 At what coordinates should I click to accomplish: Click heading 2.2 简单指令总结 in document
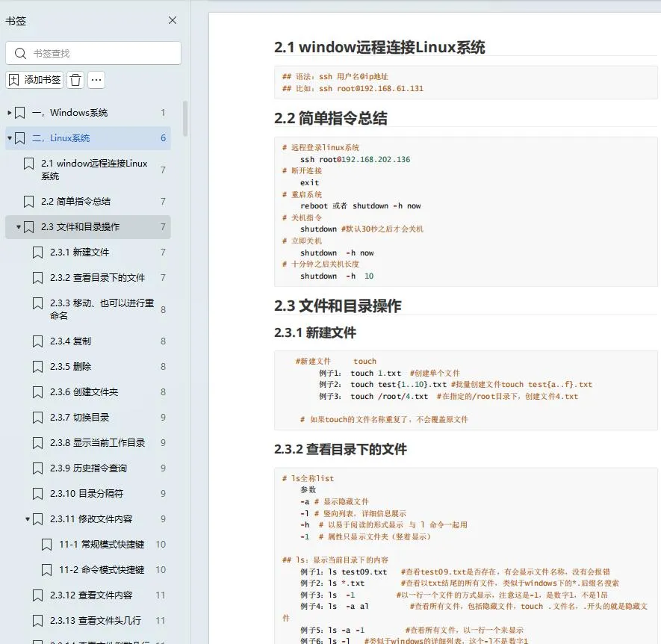pyautogui.click(x=330, y=118)
